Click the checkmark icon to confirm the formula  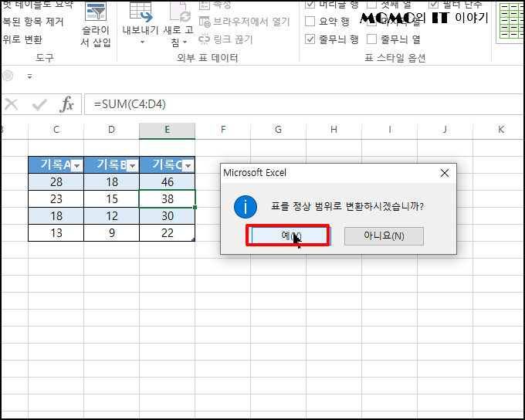pos(39,105)
